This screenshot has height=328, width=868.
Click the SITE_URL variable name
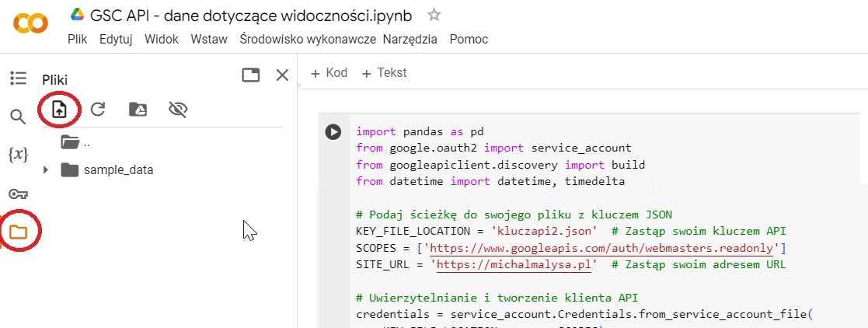(382, 264)
